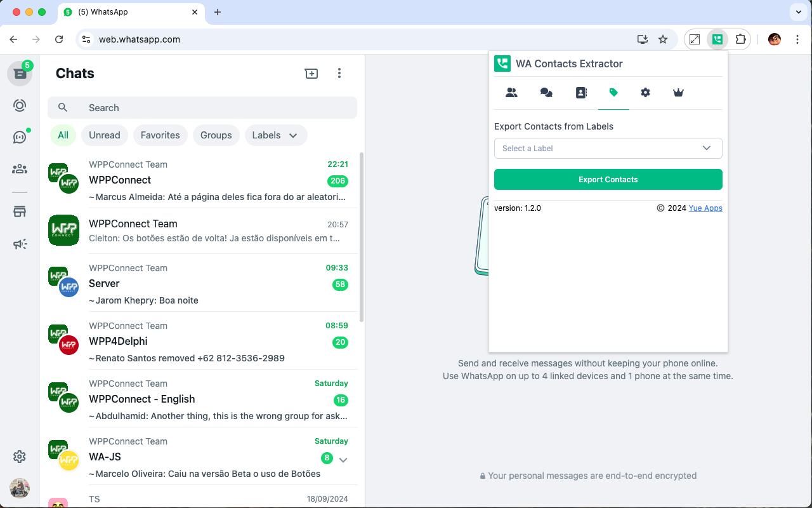812x508 pixels.
Task: Click the WPPConnect Team group avatar
Action: point(63,230)
